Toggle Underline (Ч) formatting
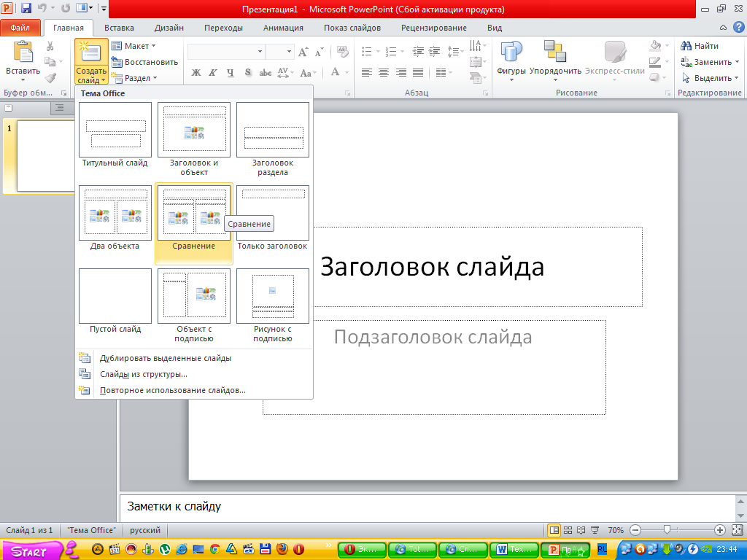Screen dimensions: 747x560 pyautogui.click(x=231, y=73)
